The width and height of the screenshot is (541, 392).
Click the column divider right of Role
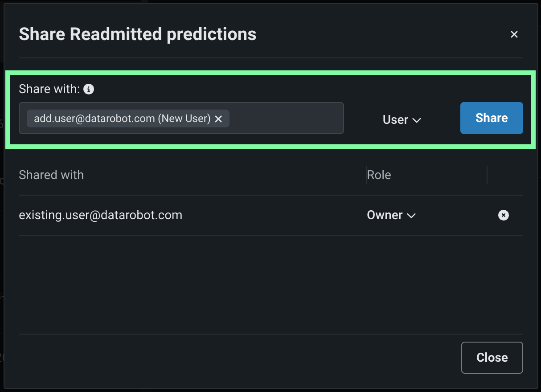point(487,175)
